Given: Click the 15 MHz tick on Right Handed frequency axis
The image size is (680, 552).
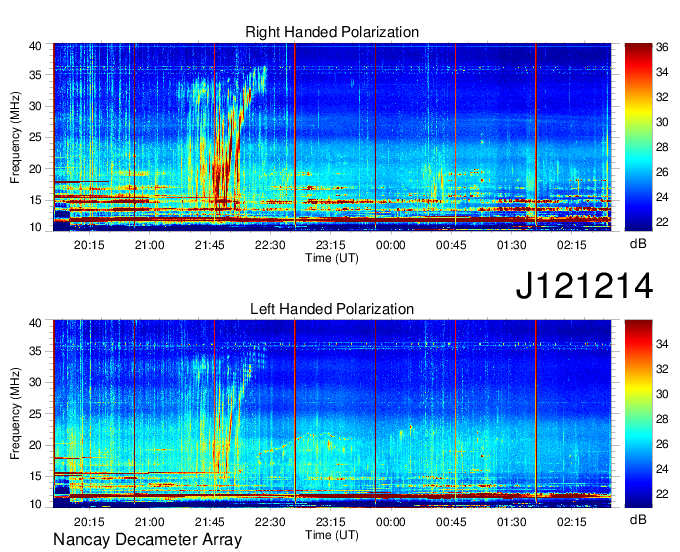Looking at the screenshot, I should [35, 200].
